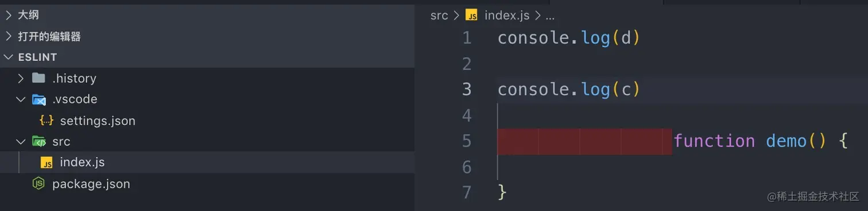Collapse the src folder chevron
Screen dimensions: 868x211
pyautogui.click(x=21, y=141)
